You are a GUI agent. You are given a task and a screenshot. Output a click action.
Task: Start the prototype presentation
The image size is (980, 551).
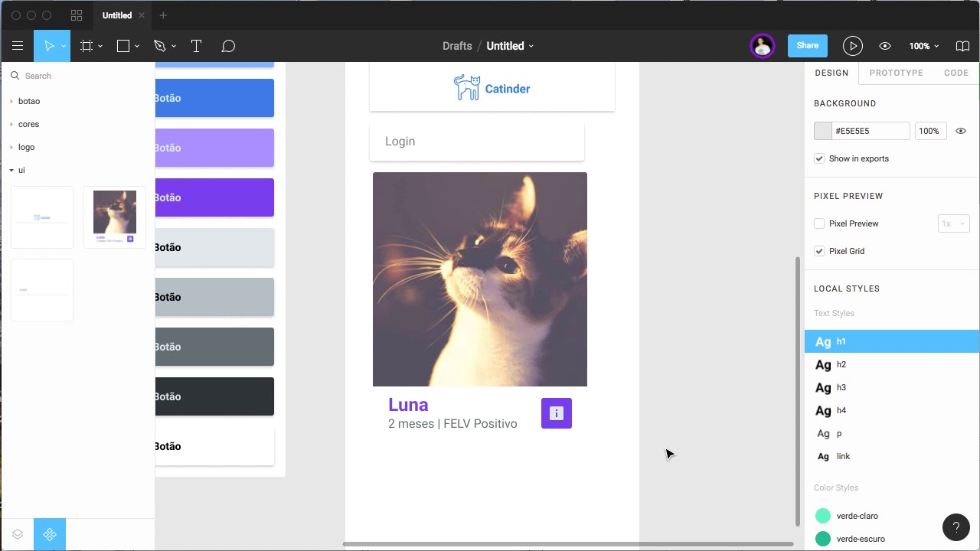pyautogui.click(x=852, y=46)
